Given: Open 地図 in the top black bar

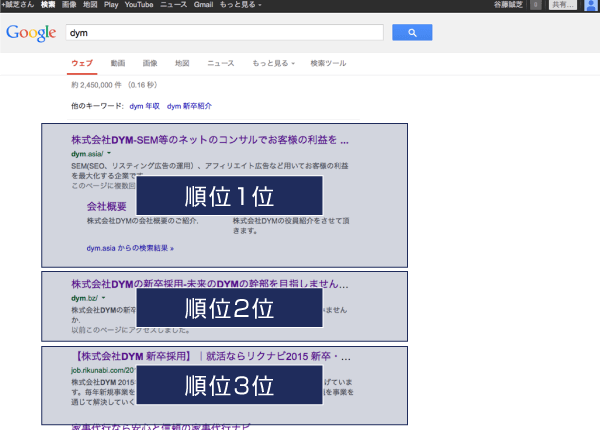Looking at the screenshot, I should [90, 5].
